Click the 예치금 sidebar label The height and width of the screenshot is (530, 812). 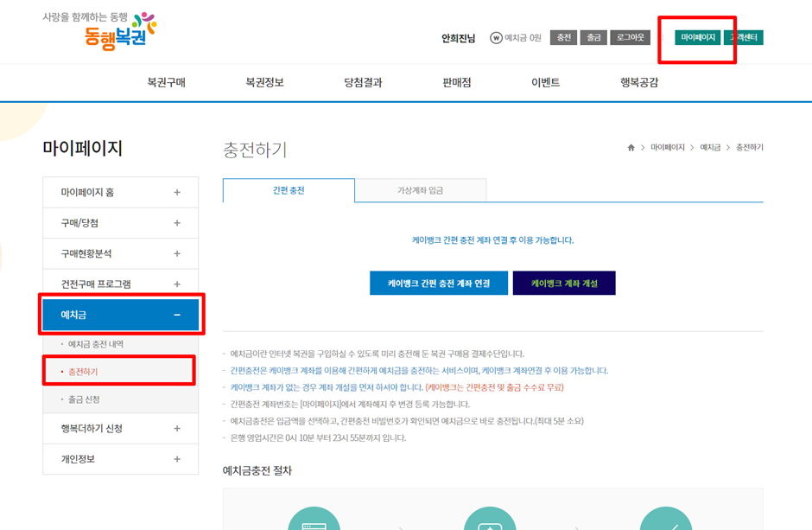click(73, 315)
